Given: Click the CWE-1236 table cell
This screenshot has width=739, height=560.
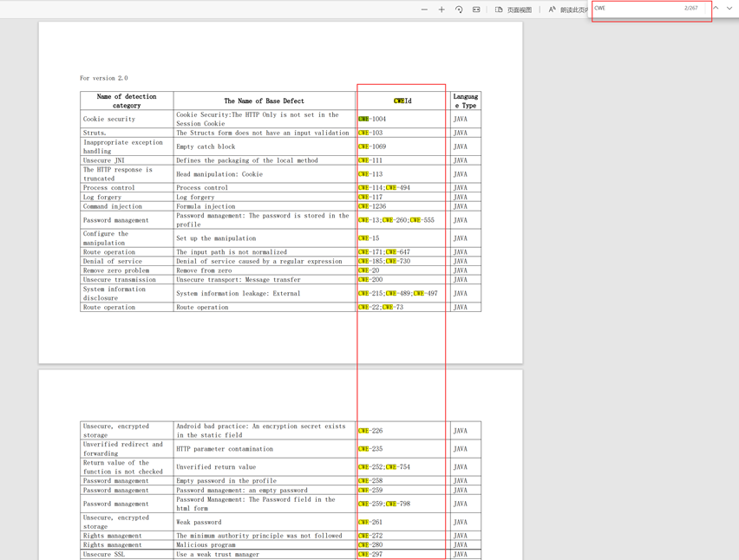Looking at the screenshot, I should [372, 206].
